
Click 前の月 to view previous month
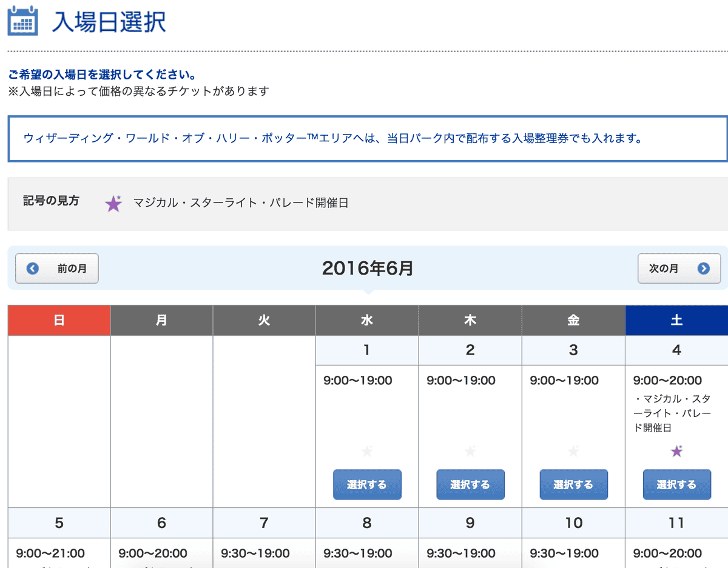(x=56, y=269)
